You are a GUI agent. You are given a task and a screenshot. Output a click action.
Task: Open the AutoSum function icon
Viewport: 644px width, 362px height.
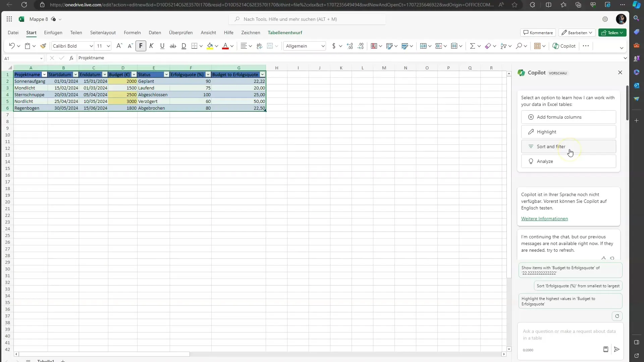point(472,46)
